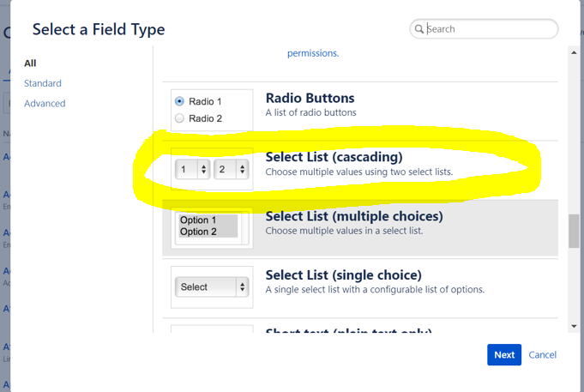Select the Radio 1 radio button
584x392 pixels.
(179, 101)
